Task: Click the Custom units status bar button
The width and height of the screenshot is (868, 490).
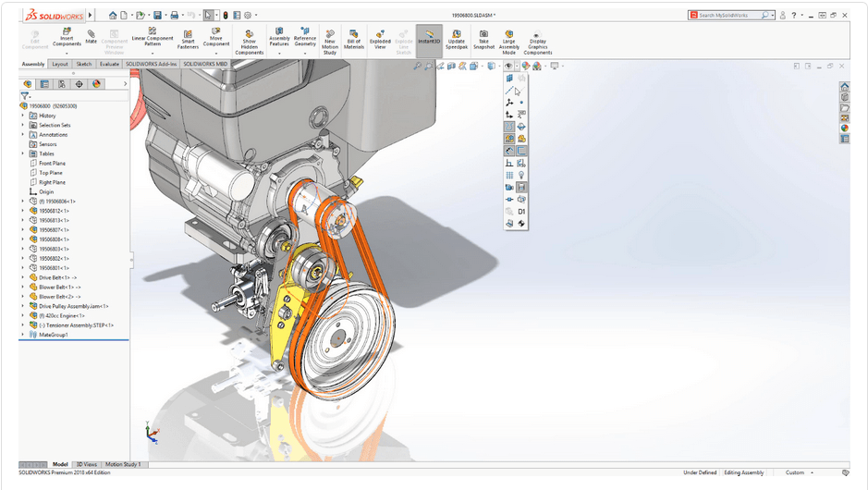Action: coord(796,472)
